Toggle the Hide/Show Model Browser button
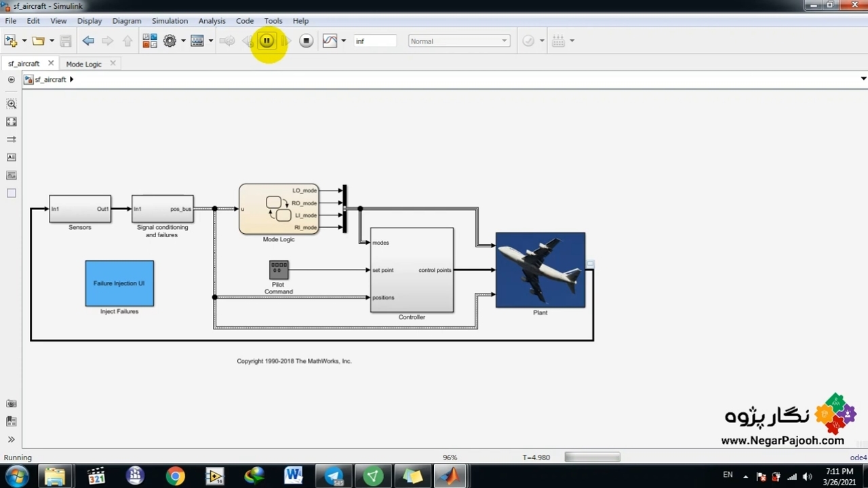The image size is (868, 488). [x=12, y=79]
